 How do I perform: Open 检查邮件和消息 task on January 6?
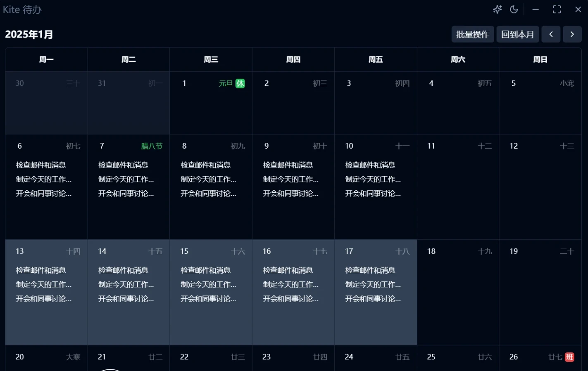pos(41,165)
